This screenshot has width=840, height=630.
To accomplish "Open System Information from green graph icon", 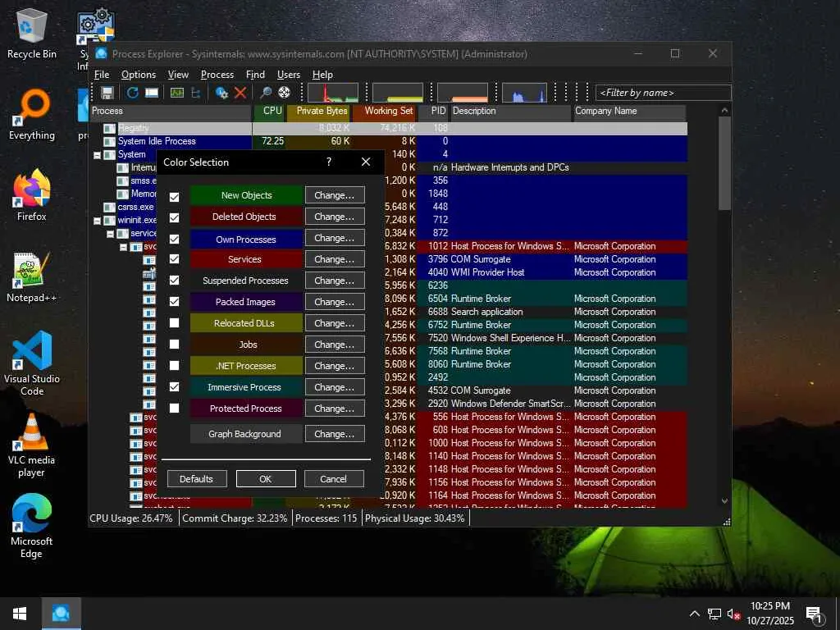I will pos(177,93).
